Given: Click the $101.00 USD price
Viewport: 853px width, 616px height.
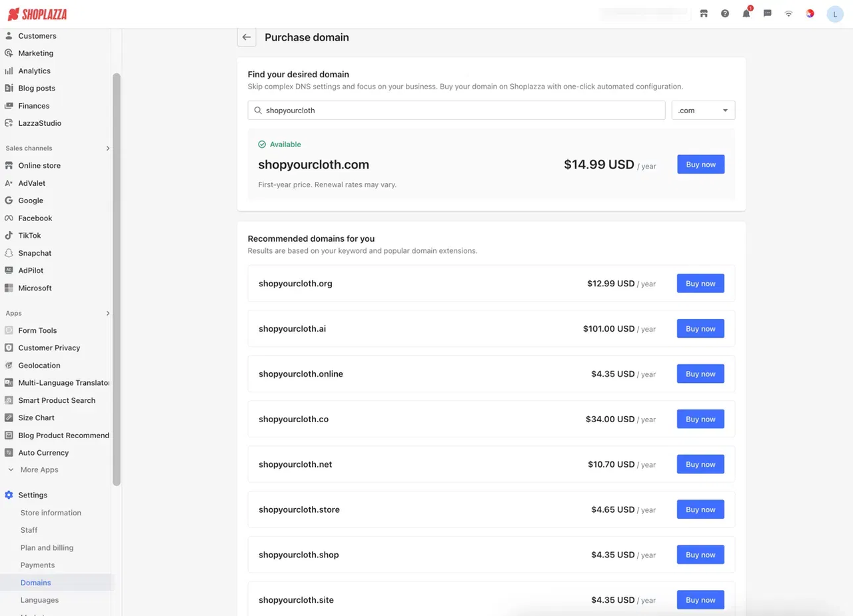Looking at the screenshot, I should point(608,329).
